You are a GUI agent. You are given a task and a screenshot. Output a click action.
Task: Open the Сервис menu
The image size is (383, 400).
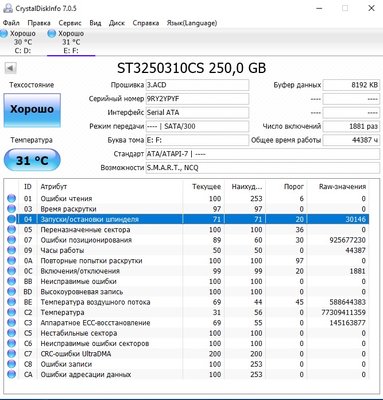click(x=70, y=23)
